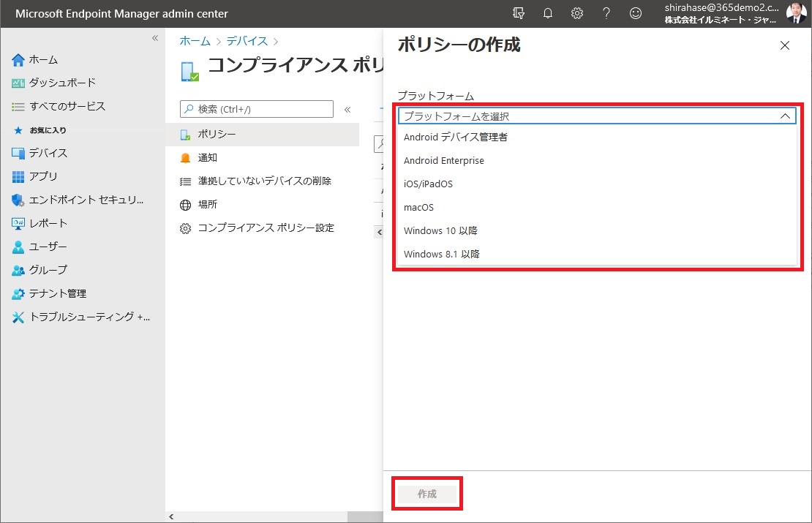Open the portal directory filter icon
Image resolution: width=812 pixels, height=523 pixels.
click(x=519, y=13)
